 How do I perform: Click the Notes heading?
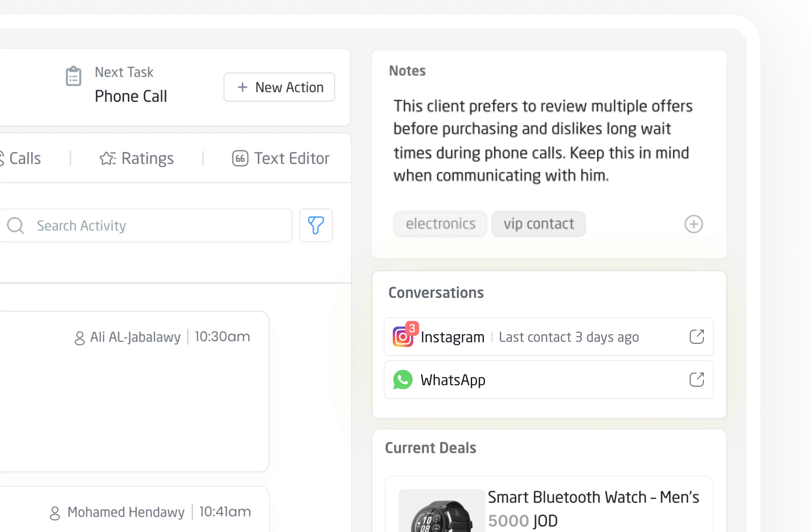click(408, 71)
